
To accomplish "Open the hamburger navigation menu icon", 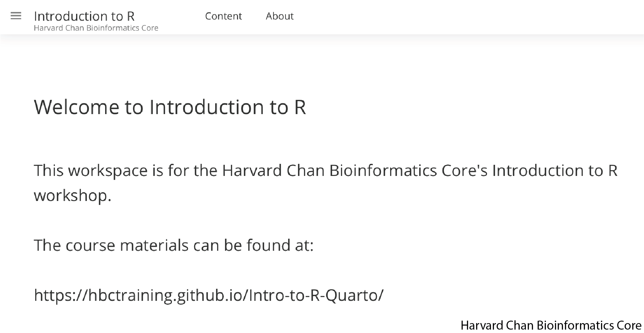I will [16, 16].
